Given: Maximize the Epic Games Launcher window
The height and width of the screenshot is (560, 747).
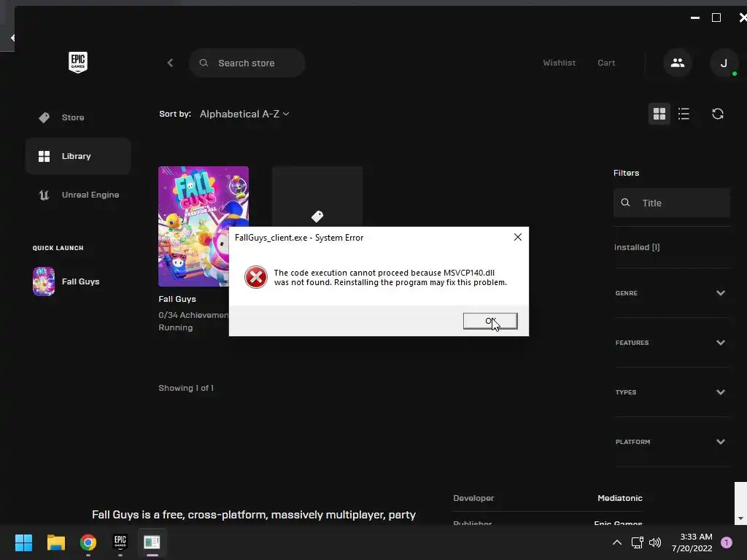Looking at the screenshot, I should click(x=716, y=17).
